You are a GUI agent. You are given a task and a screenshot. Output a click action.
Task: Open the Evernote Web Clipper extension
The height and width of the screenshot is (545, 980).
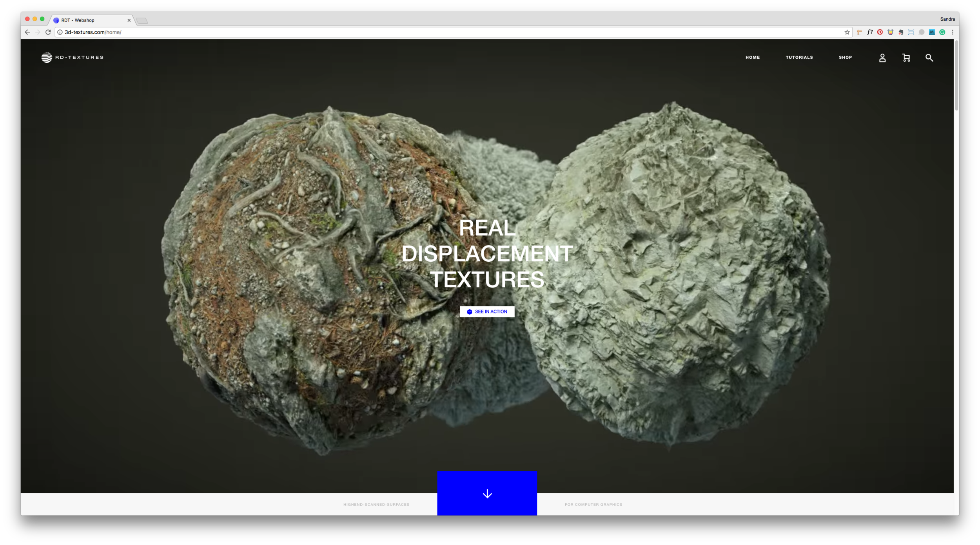tap(901, 33)
